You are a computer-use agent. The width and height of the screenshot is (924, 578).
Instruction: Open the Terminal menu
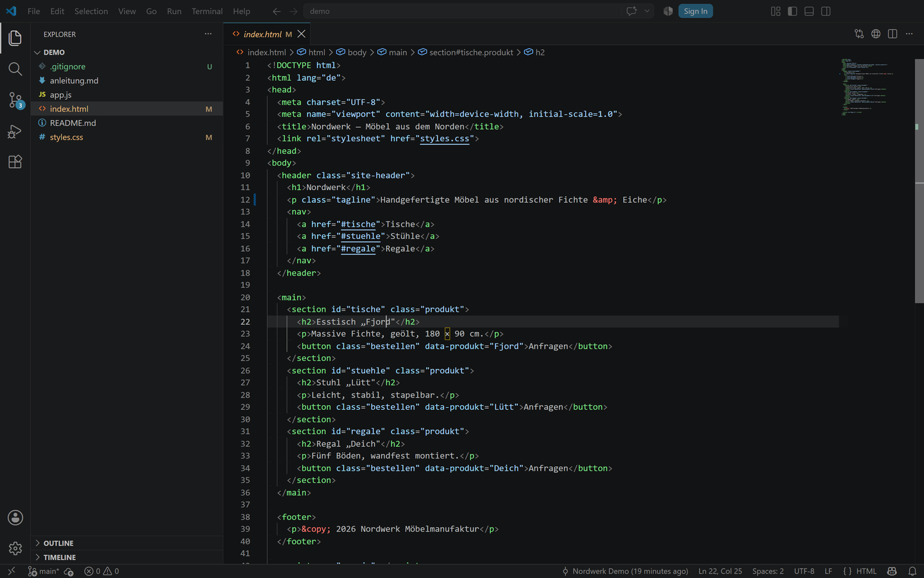click(207, 11)
